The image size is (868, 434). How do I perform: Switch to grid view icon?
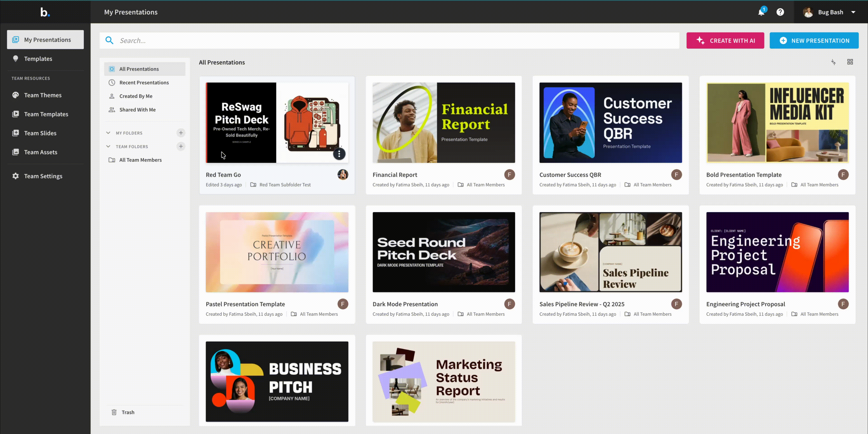(x=850, y=62)
